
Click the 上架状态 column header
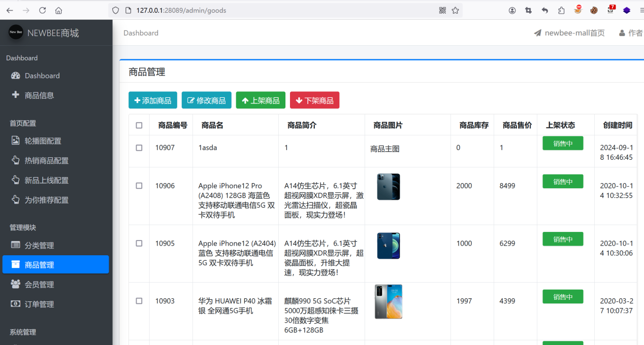point(561,125)
